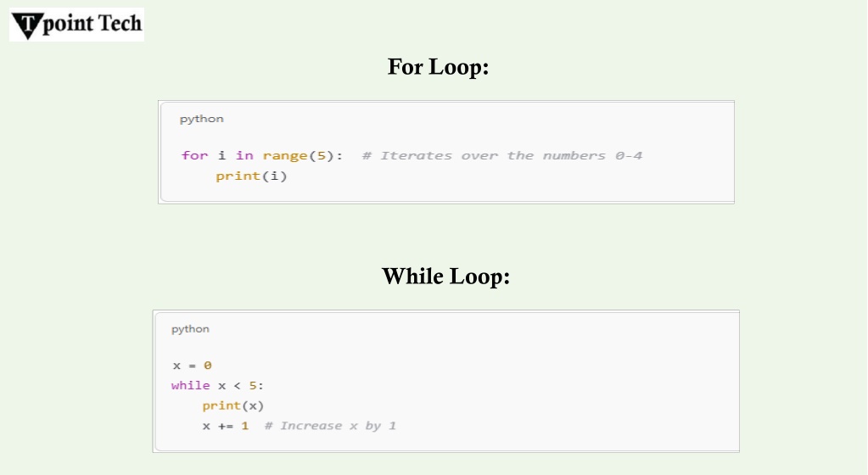Click the "while" keyword
Viewport: 868px width, 475px height.
coord(190,385)
